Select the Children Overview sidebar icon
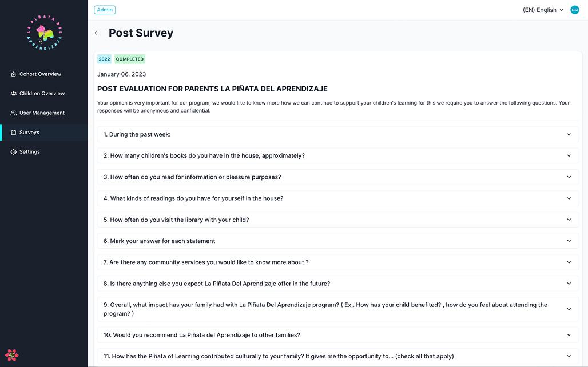 tap(13, 93)
